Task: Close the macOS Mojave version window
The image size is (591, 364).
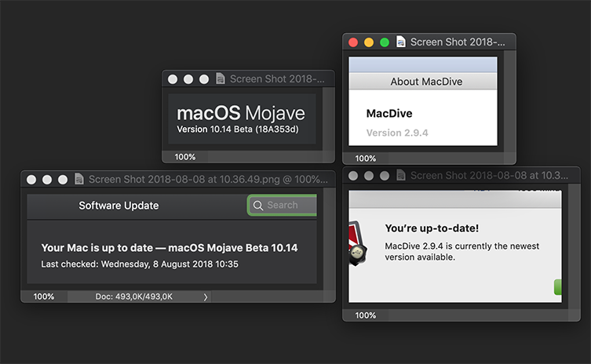Action: pyautogui.click(x=173, y=79)
